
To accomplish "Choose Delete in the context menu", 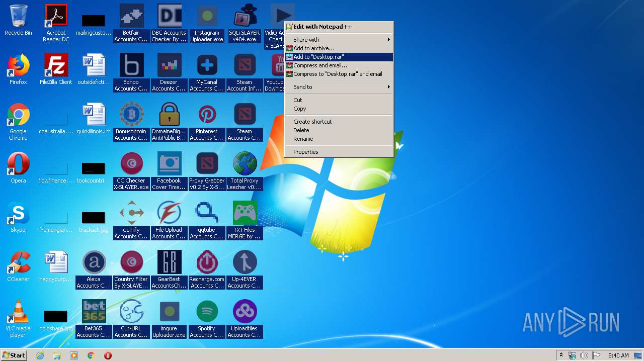I will 339,130.
